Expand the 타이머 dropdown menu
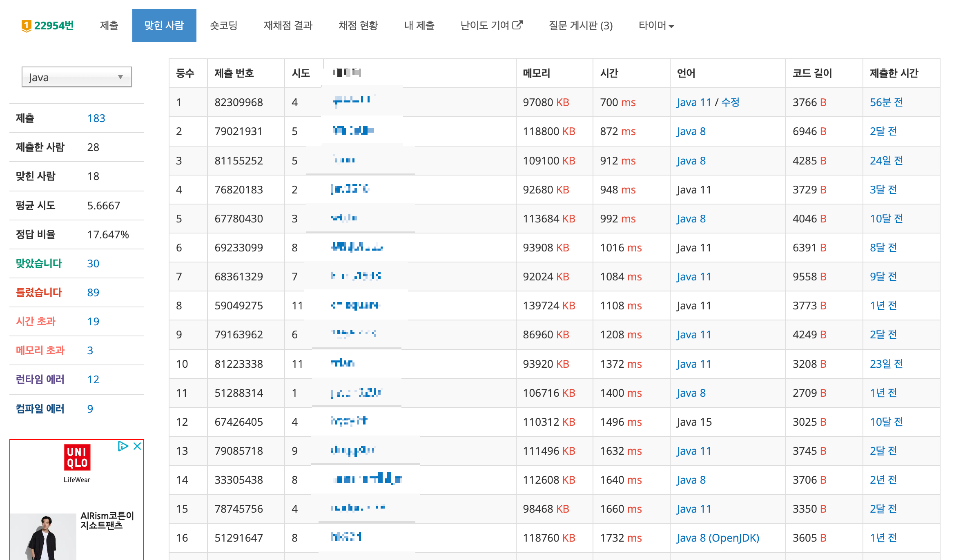The image size is (954, 560). coord(656,26)
